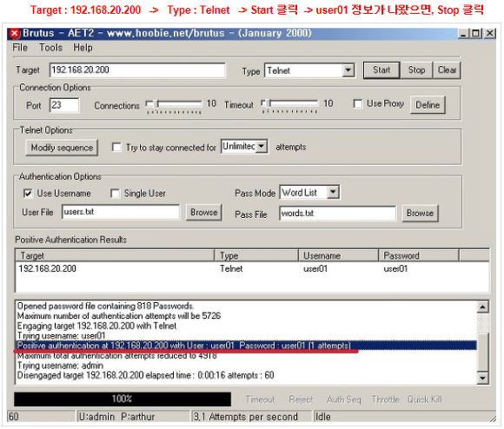Select the 192.168.20.200 result row
This screenshot has width=504, height=429.
click(252, 268)
